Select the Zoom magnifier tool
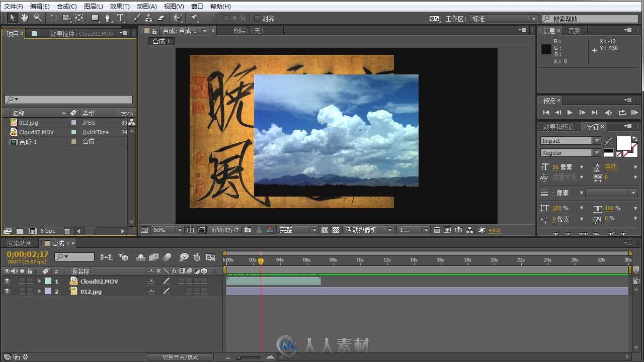Viewport: 644px width, 362px height. pyautogui.click(x=37, y=18)
